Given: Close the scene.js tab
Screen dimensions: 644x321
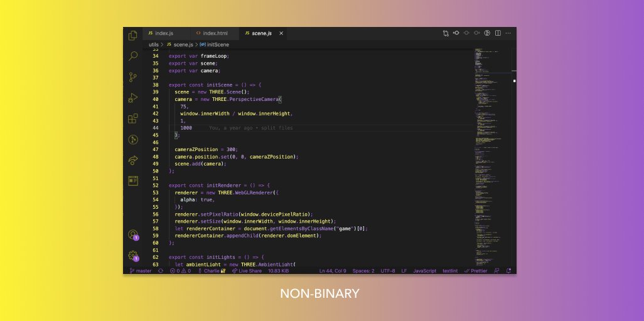Looking at the screenshot, I should click(281, 33).
